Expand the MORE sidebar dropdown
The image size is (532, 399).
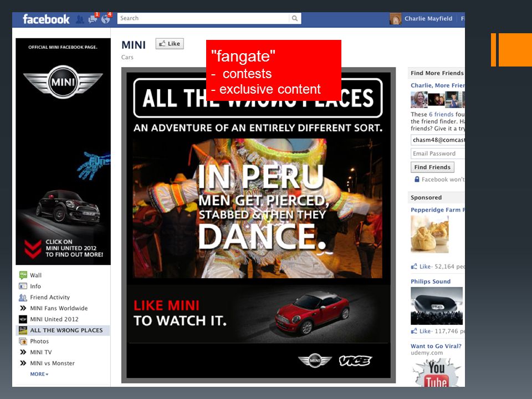point(39,374)
